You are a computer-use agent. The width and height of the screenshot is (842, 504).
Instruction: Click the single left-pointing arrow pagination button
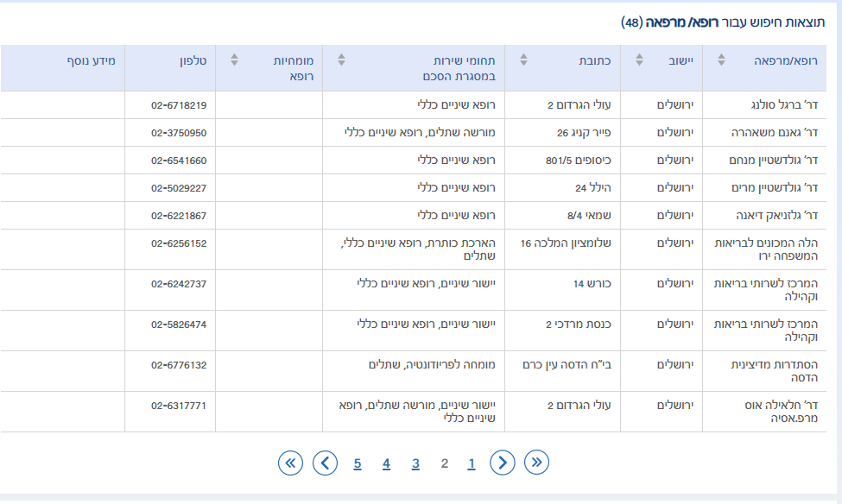click(325, 463)
